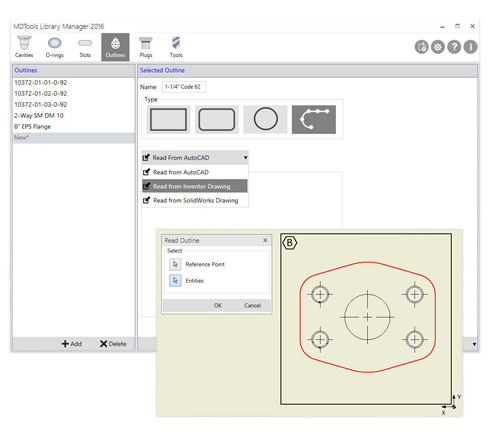Choose the rounded rectangle outline type
490x435 pixels.
(217, 119)
